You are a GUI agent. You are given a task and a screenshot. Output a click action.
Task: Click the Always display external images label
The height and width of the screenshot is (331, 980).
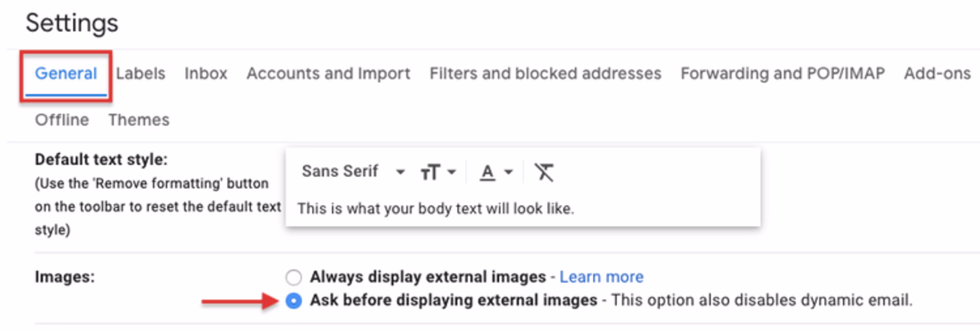point(428,277)
